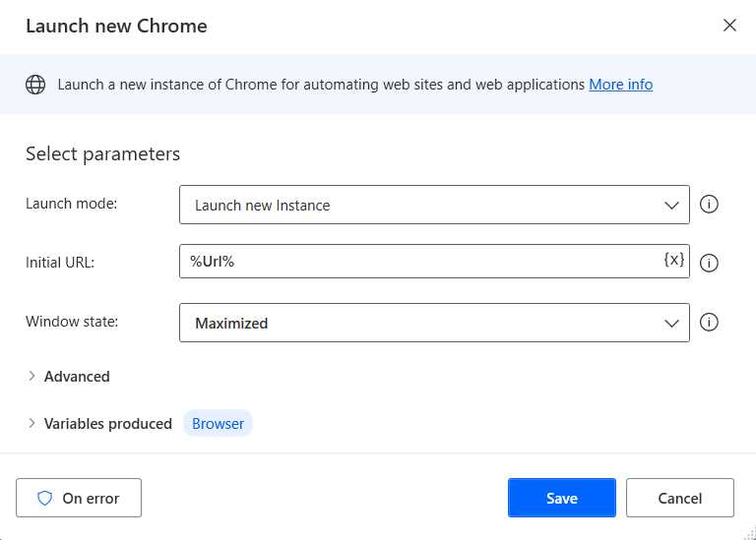The width and height of the screenshot is (756, 540).
Task: Open the On error settings
Action: pyautogui.click(x=79, y=498)
